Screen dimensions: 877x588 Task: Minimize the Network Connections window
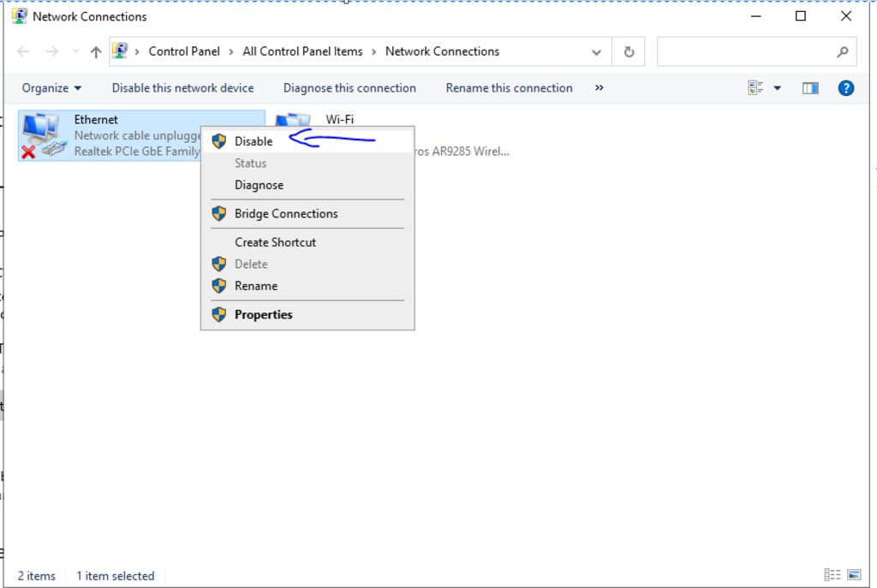click(755, 16)
